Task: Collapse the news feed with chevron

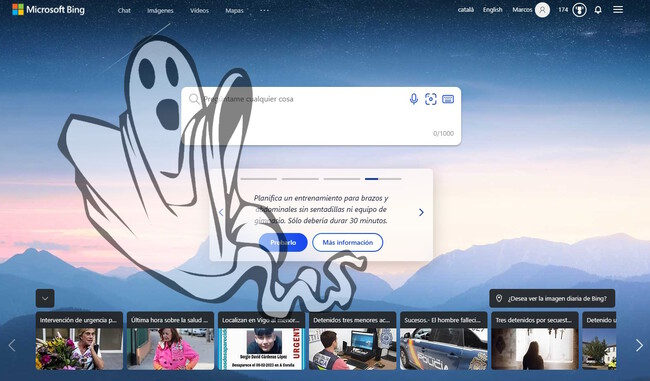Action: (x=45, y=298)
